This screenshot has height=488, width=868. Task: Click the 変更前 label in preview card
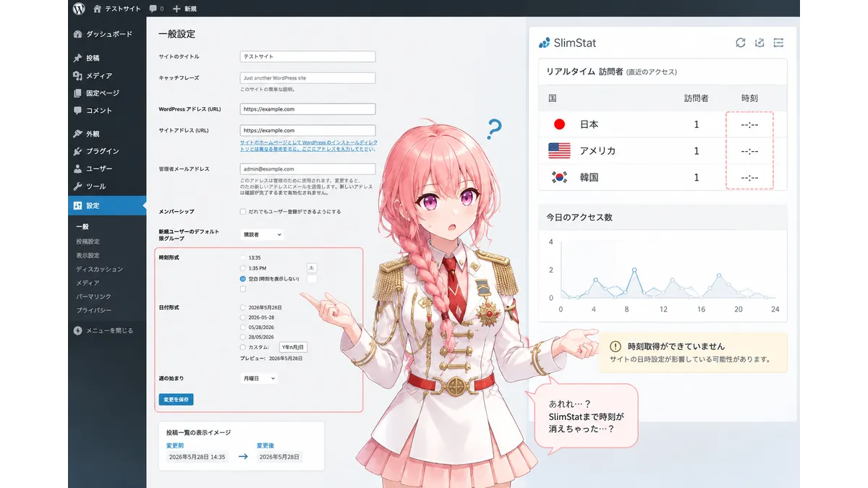[x=175, y=445]
